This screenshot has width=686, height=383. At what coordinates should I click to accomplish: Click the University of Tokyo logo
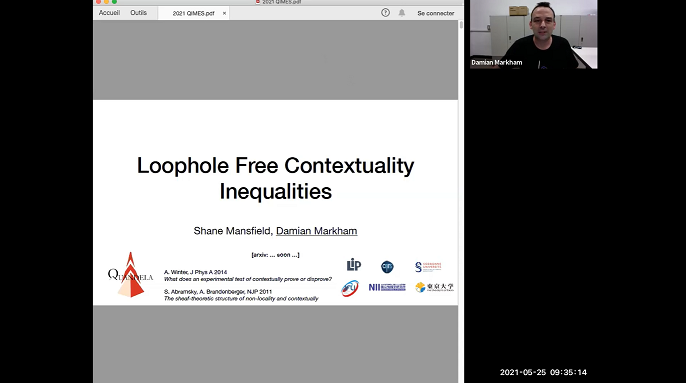pos(434,287)
